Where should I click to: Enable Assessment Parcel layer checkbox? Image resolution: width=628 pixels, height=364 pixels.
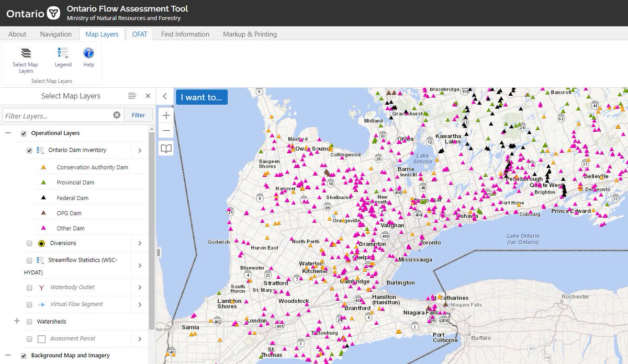[x=29, y=339]
